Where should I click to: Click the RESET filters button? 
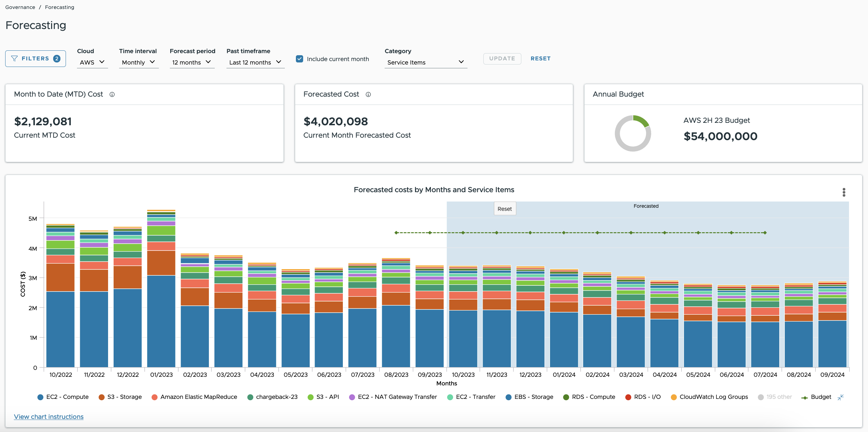pyautogui.click(x=540, y=59)
